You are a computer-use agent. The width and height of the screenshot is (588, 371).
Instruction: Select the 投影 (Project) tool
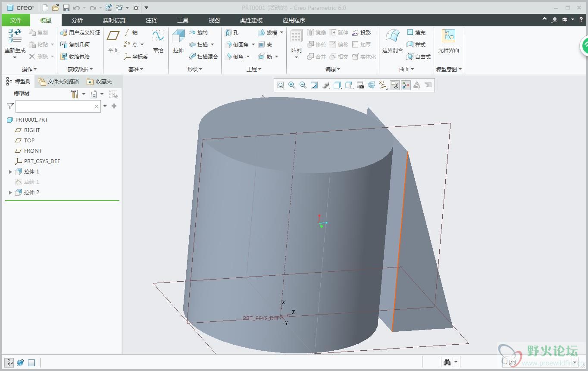coord(361,33)
